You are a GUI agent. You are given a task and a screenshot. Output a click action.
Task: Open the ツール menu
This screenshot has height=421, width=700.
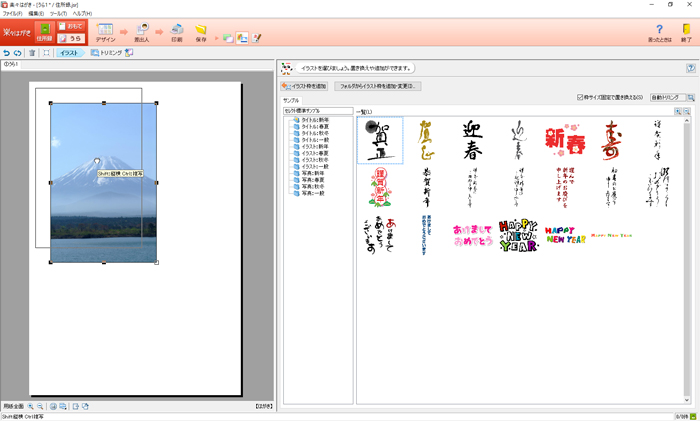click(57, 13)
